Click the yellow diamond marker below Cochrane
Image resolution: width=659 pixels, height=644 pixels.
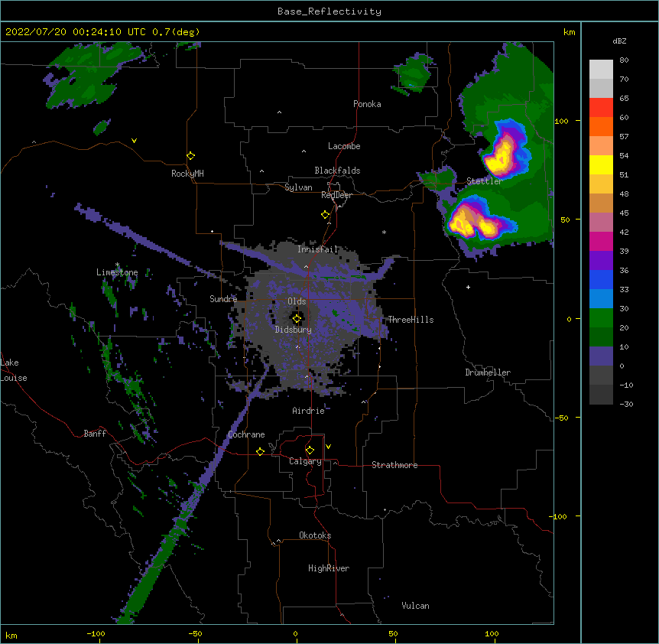(x=260, y=451)
